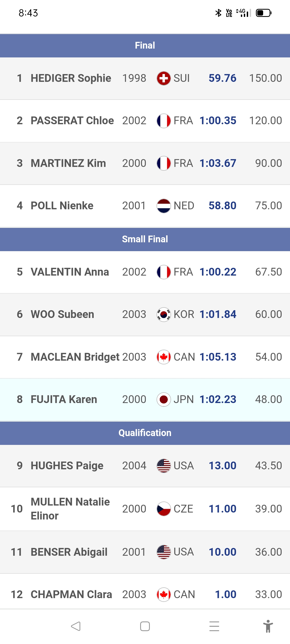Tap the USA flag in Hughes Paige row
290x644 pixels.
164,466
